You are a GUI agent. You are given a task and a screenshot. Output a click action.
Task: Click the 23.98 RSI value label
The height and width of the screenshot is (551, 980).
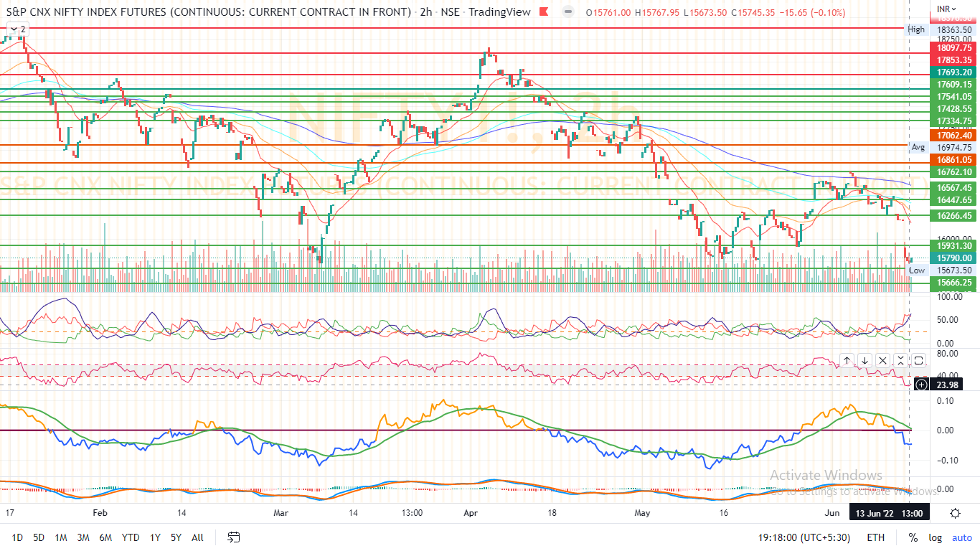click(x=947, y=385)
